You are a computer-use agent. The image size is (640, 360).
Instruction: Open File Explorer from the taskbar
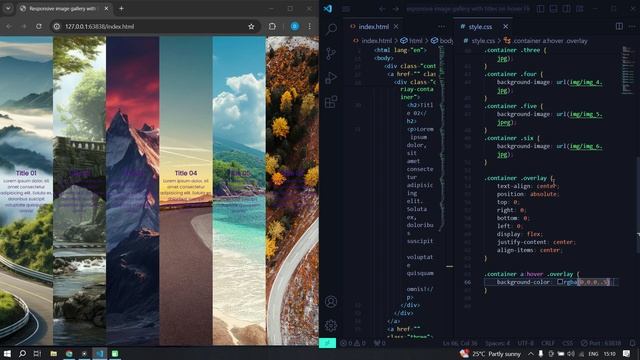coord(53,353)
